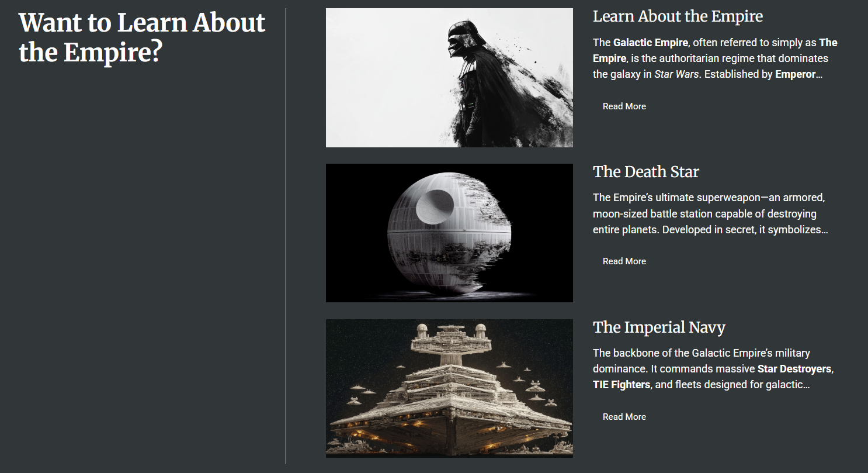Image resolution: width=868 pixels, height=473 pixels.
Task: Click the 'Learn About the Empire' article title
Action: [x=678, y=16]
